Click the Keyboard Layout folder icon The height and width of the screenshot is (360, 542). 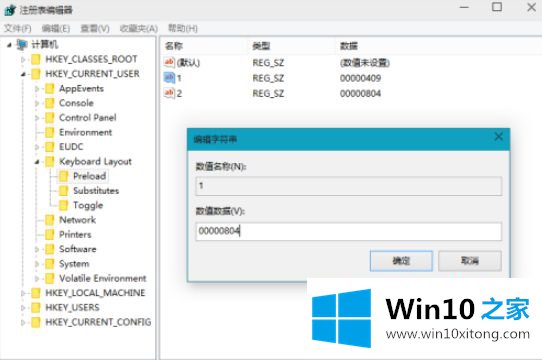point(50,161)
